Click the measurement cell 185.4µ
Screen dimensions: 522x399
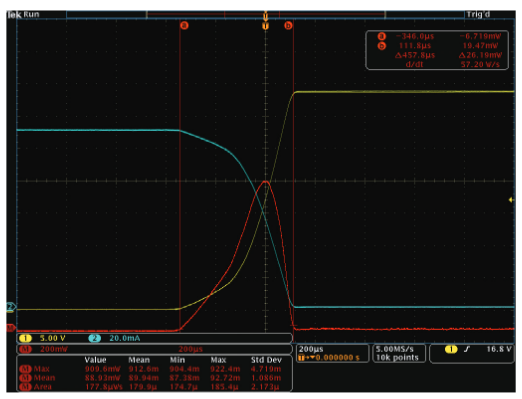pos(224,387)
